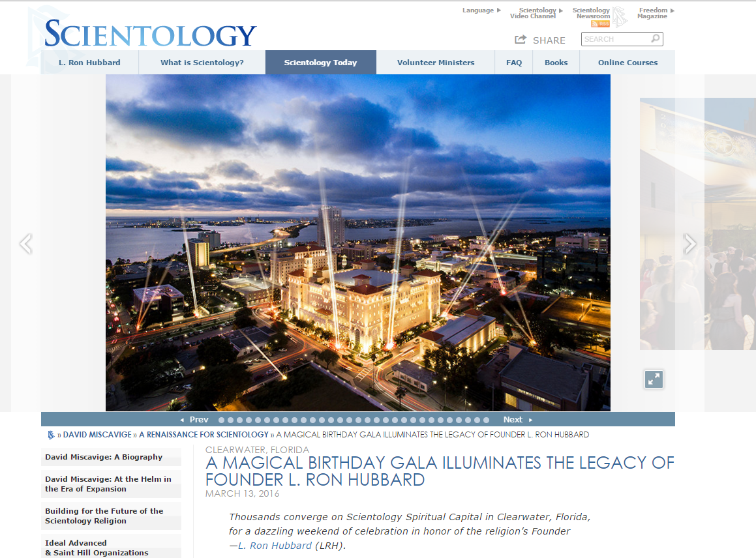Click the main aerial Clearwater photo
Screen dimensions: 756x558
pos(357,242)
